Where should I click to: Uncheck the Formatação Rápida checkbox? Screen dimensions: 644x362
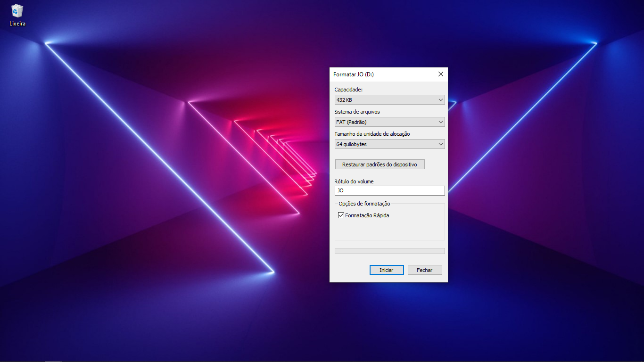(x=341, y=215)
